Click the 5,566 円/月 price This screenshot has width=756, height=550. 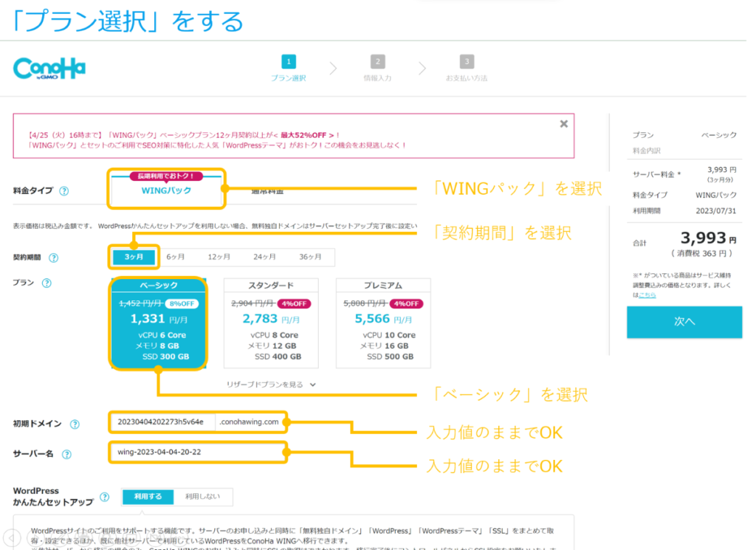[383, 319]
